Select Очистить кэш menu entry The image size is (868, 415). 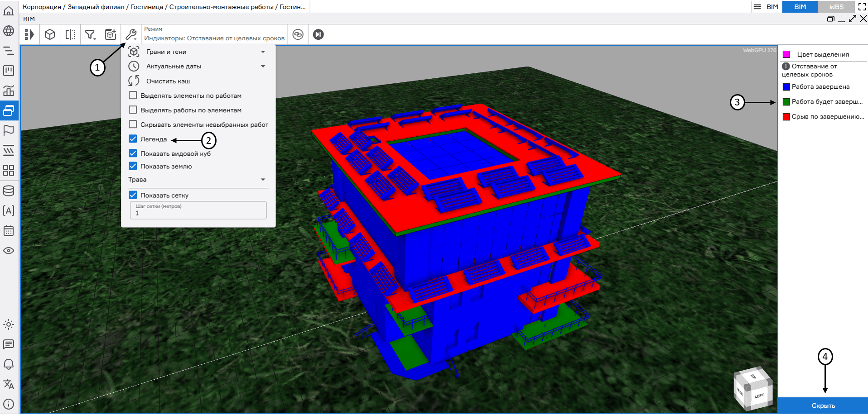(168, 81)
